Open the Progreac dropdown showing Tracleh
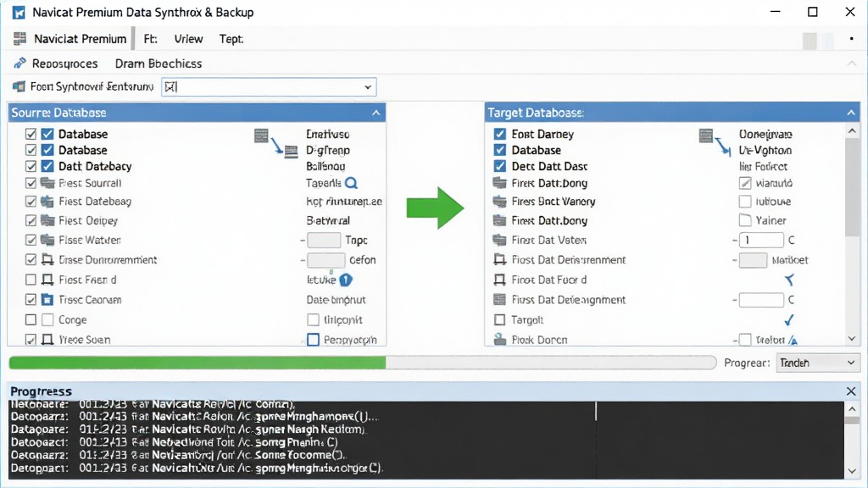868x488 pixels. 818,363
